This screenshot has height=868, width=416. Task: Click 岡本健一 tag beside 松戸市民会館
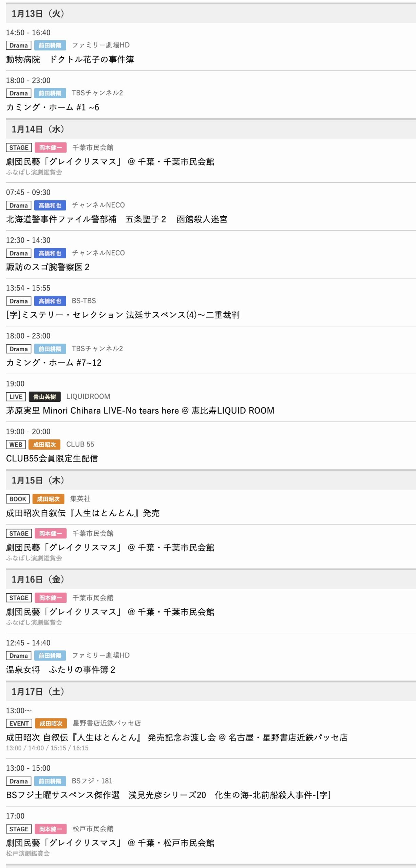click(51, 829)
